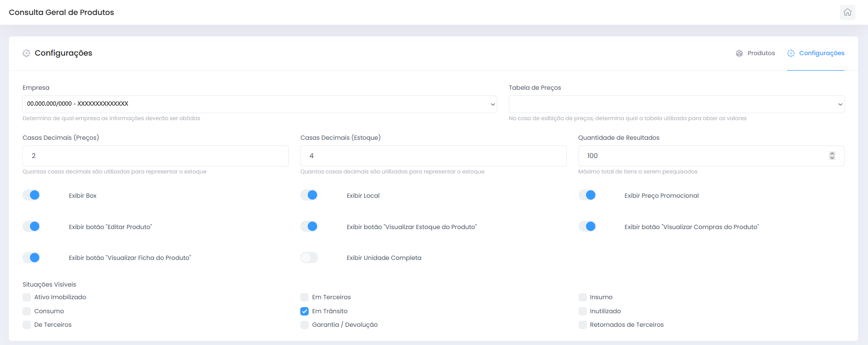Click the box icon next to Produtos

click(x=739, y=53)
